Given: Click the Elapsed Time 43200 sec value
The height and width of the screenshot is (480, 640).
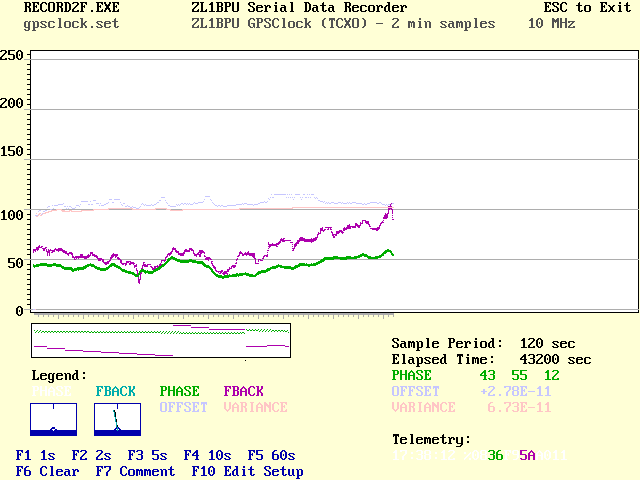Looking at the screenshot, I should tap(555, 360).
